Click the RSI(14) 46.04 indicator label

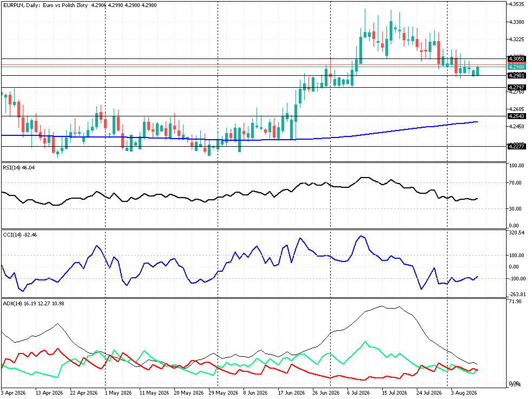18,168
